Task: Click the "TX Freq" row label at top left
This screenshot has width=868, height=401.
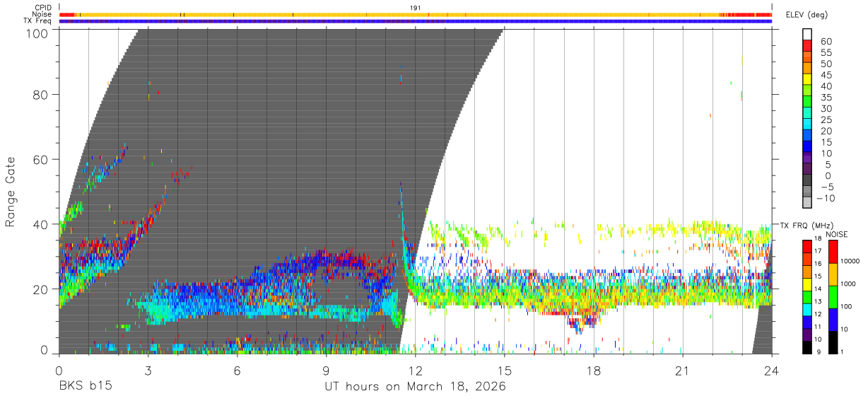Action: click(38, 21)
